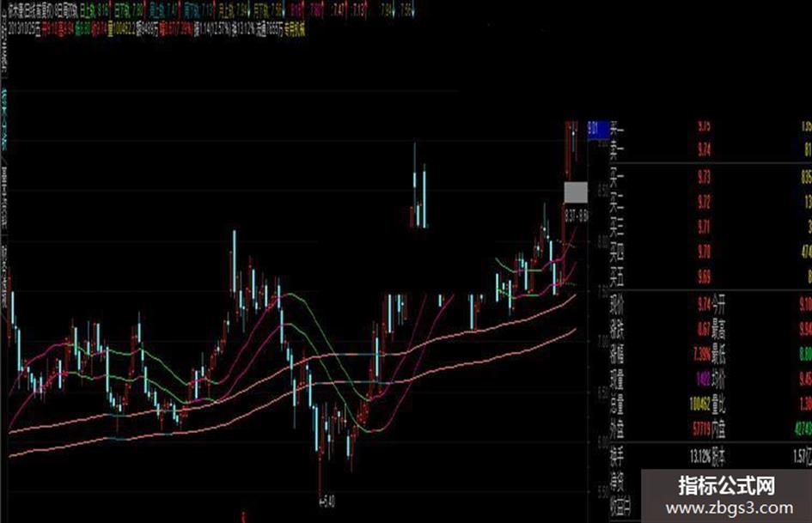Click the 买五 bid row at 9.69
The image size is (812, 523).
(x=710, y=277)
